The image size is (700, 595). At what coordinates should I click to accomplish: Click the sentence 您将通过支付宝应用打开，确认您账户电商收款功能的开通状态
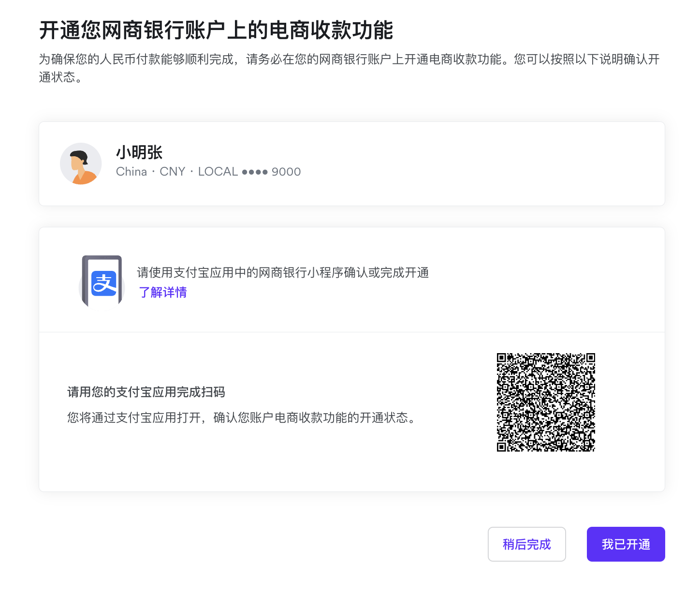pyautogui.click(x=242, y=417)
